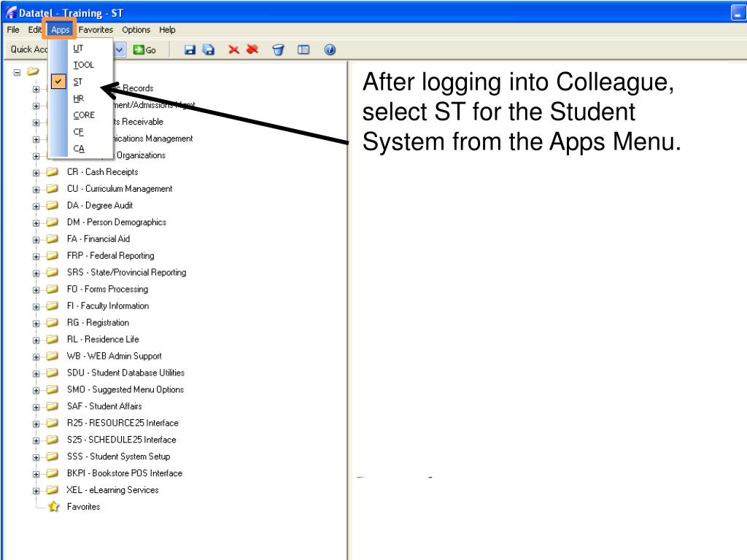This screenshot has height=560, width=747.
Task: Select SRS - State/Provincial Reporting tree item
Action: point(126,272)
